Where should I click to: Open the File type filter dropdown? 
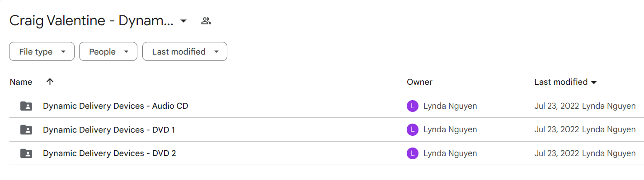click(x=42, y=52)
